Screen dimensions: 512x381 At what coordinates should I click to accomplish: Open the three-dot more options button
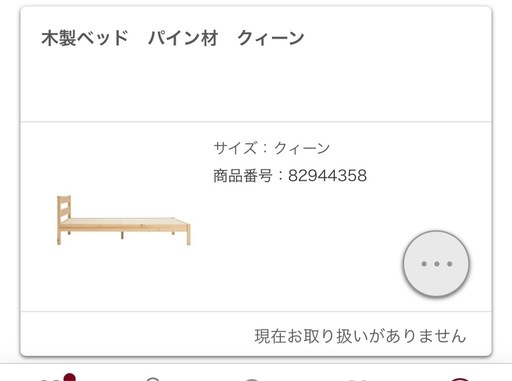436,264
